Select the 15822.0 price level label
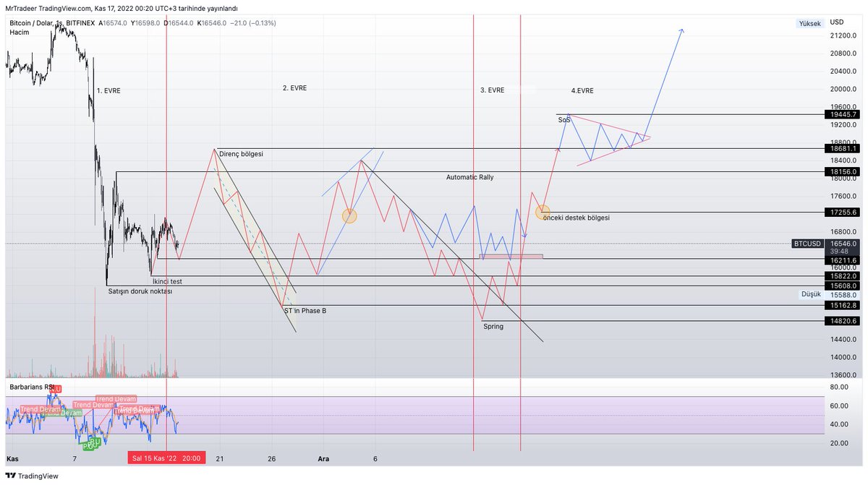 point(843,276)
